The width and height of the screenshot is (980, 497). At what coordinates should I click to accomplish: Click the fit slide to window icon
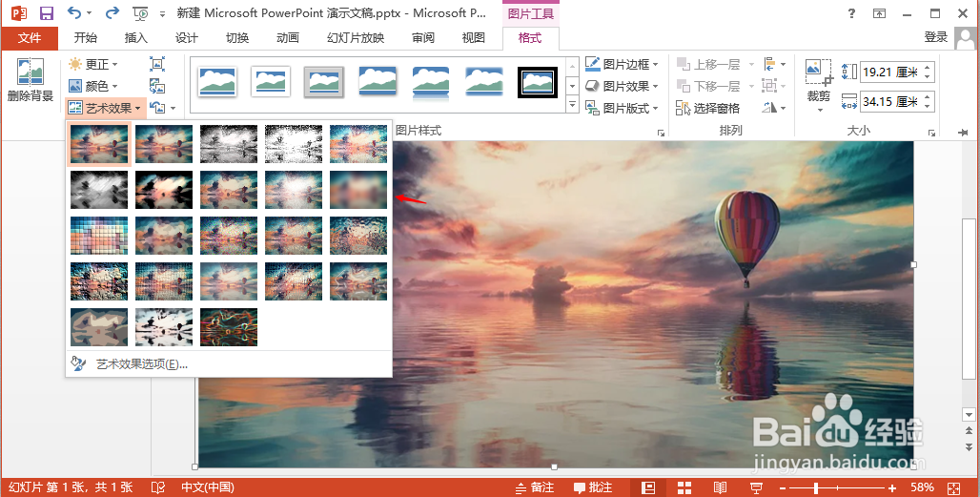coord(953,487)
